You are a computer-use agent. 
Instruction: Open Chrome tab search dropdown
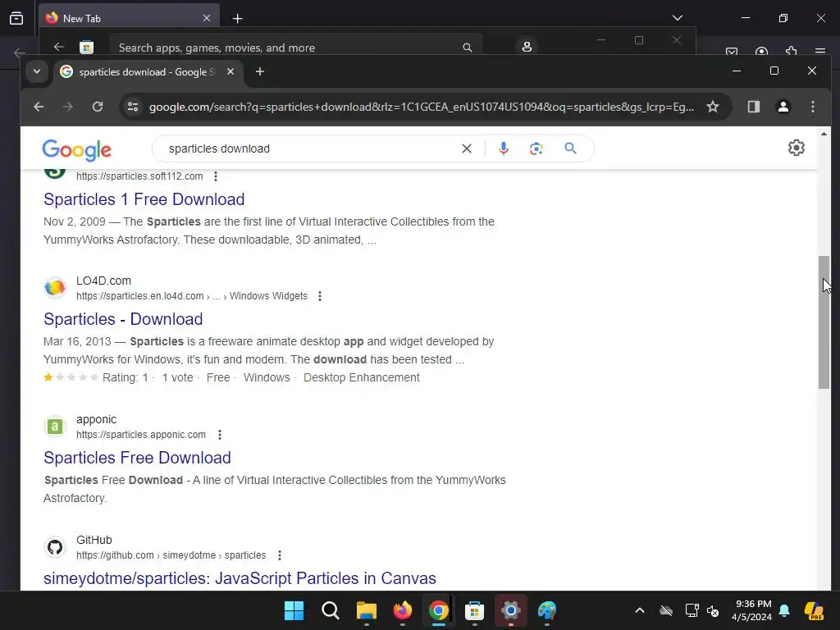click(x=37, y=71)
